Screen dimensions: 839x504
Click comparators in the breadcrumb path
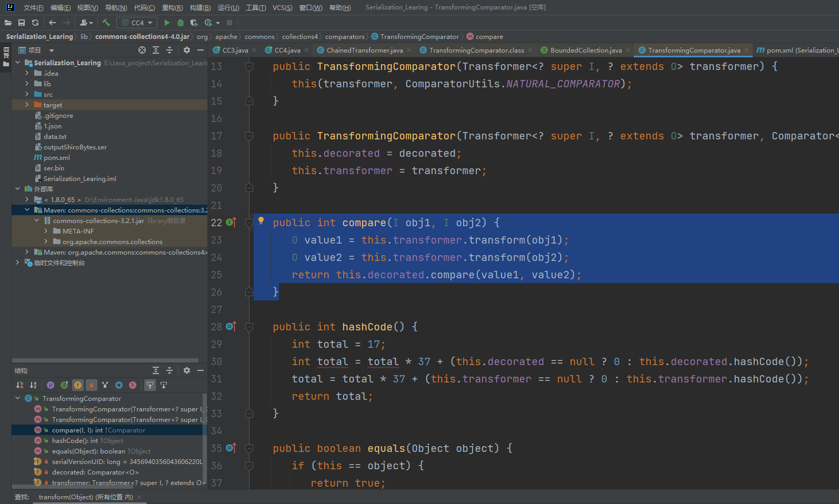pos(344,36)
